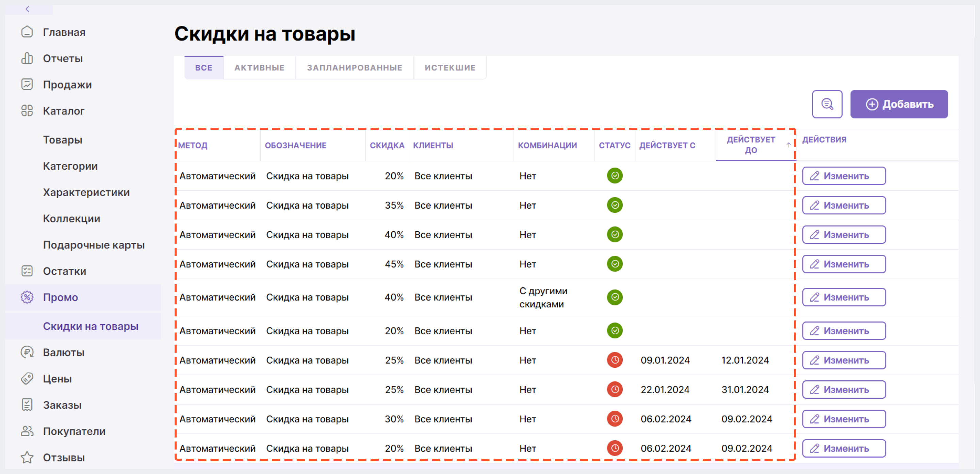This screenshot has height=474, width=980.
Task: Switch to the Все tab
Action: pyautogui.click(x=203, y=68)
